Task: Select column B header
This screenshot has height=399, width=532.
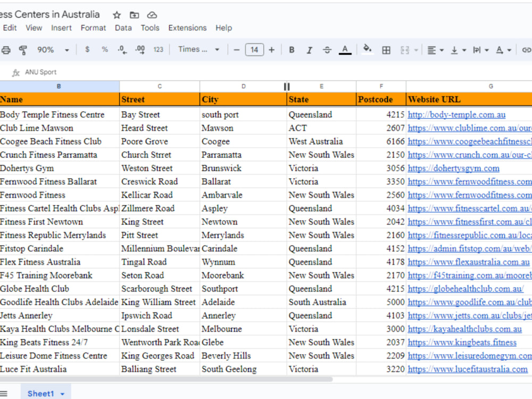Action: point(59,87)
